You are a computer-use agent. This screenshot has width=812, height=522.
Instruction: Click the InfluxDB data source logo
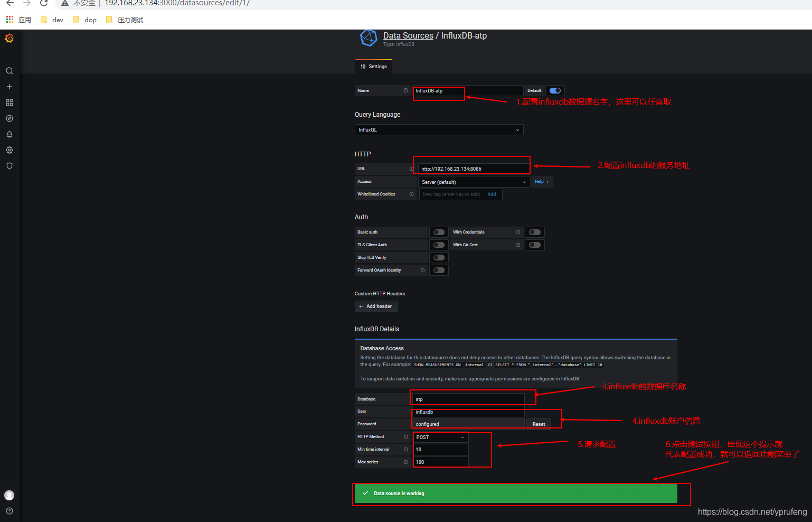pos(368,38)
